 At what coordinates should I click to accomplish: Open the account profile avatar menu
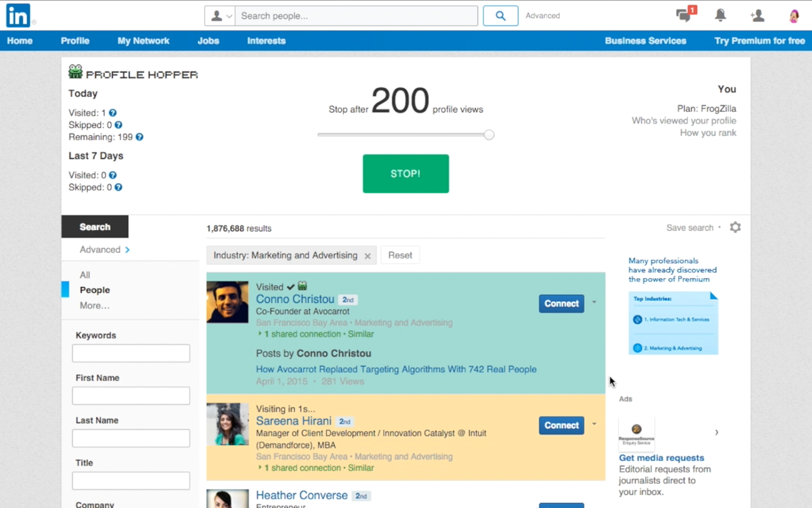click(x=794, y=16)
